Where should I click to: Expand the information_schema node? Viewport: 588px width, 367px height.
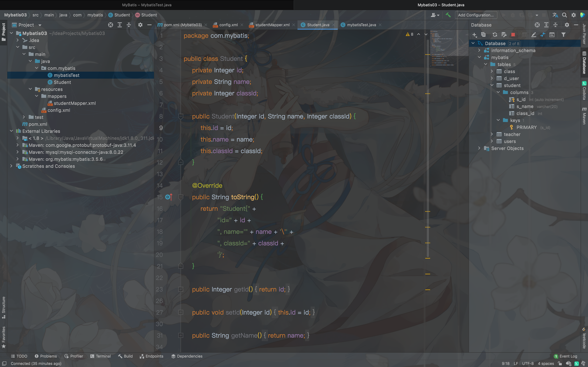pos(479,50)
